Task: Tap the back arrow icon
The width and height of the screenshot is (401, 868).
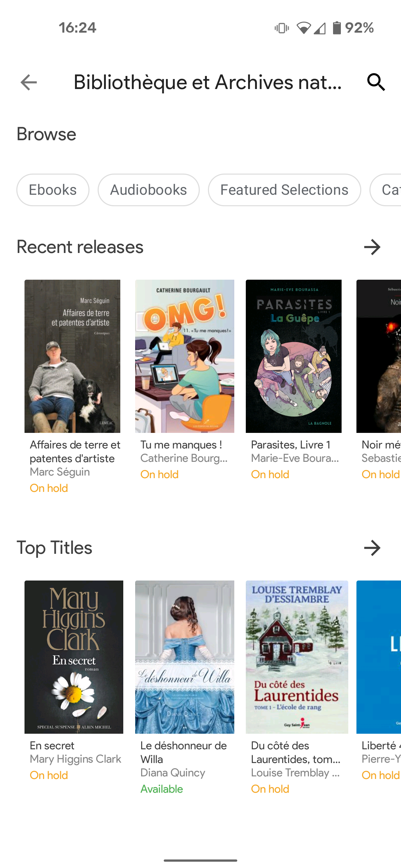Action: [29, 82]
